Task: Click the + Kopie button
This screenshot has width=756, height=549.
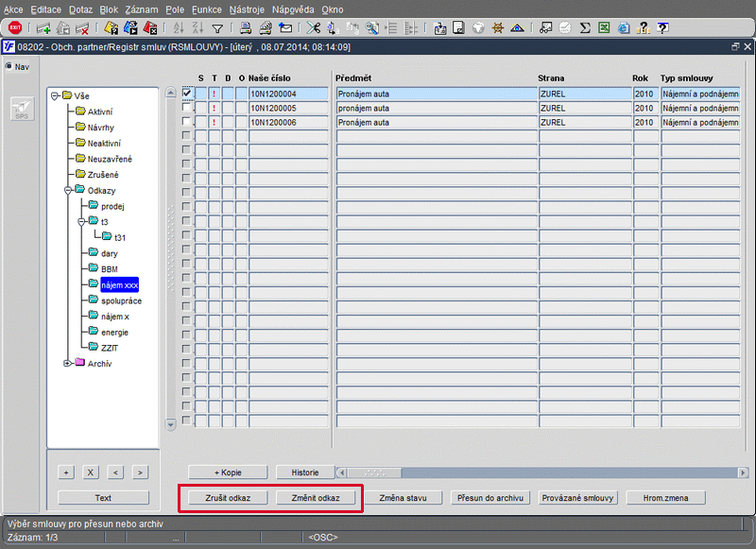Action: click(228, 472)
